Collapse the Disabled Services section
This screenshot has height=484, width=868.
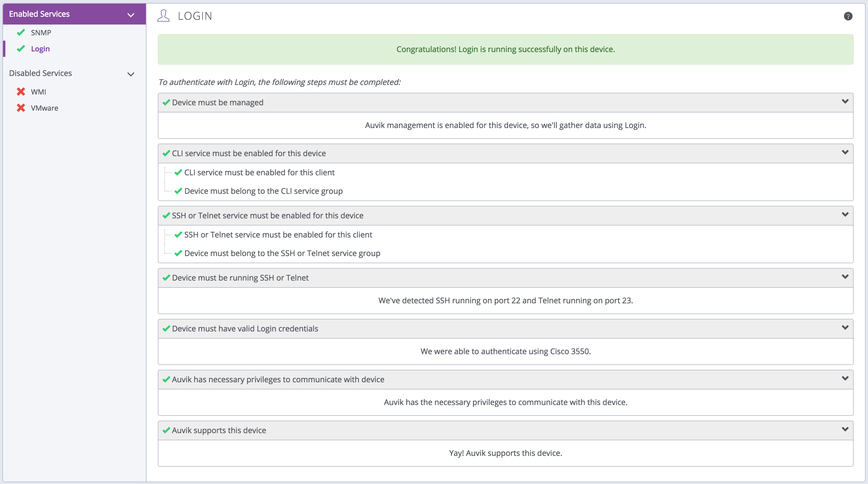click(x=131, y=74)
